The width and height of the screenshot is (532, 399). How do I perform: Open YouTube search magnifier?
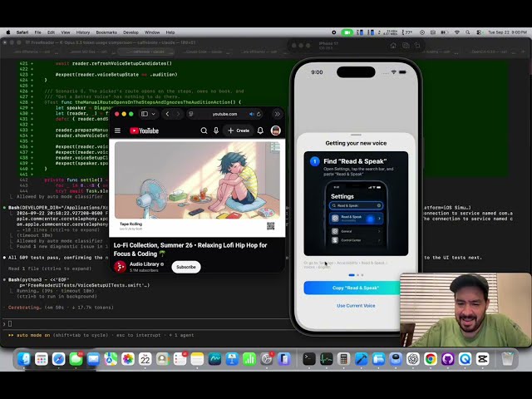coord(204,131)
